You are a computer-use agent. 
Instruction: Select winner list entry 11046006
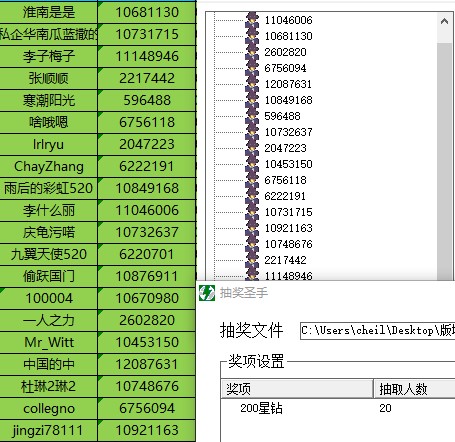coord(289,20)
